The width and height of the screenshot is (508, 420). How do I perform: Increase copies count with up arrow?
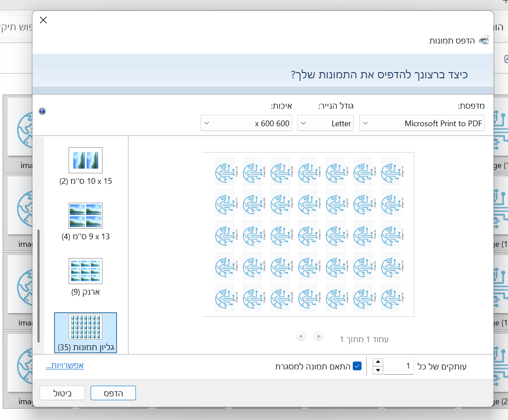tap(378, 362)
